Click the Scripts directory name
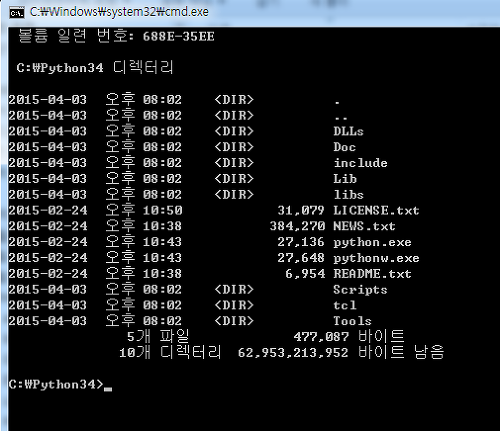The height and width of the screenshot is (431, 500). pyautogui.click(x=360, y=290)
